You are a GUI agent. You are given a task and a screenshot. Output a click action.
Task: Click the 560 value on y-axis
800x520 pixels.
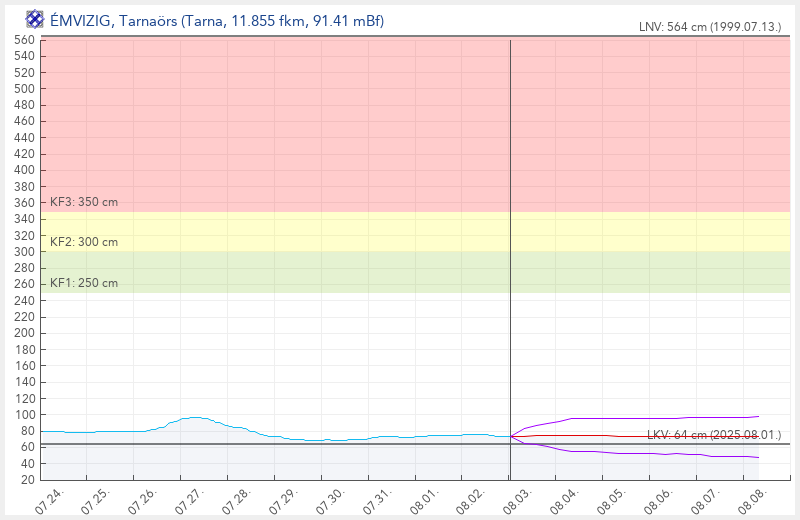24,40
